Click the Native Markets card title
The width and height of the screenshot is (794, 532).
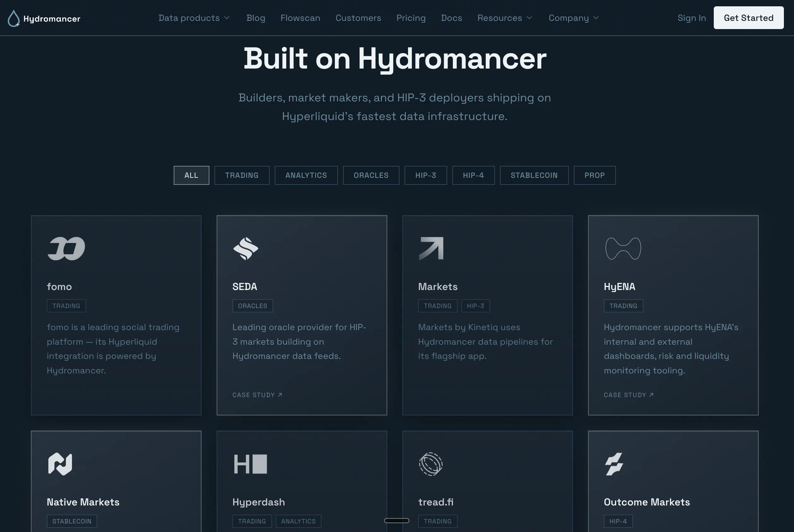[x=83, y=502]
